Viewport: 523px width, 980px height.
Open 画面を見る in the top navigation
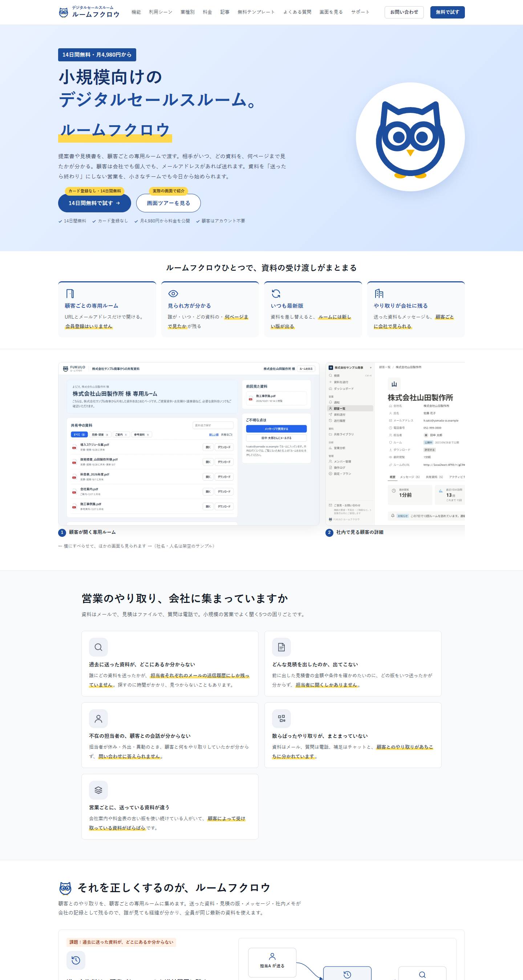(331, 12)
